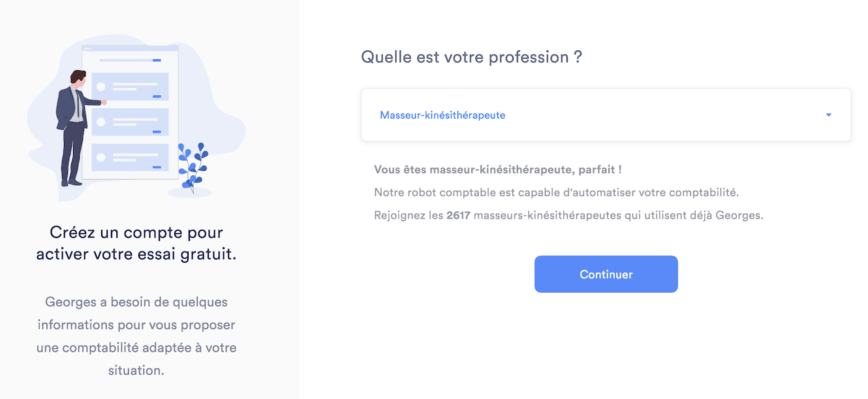Screen dimensions: 868x399
Task: Click the circle avatar on the bottom illustrated card
Action: click(101, 157)
